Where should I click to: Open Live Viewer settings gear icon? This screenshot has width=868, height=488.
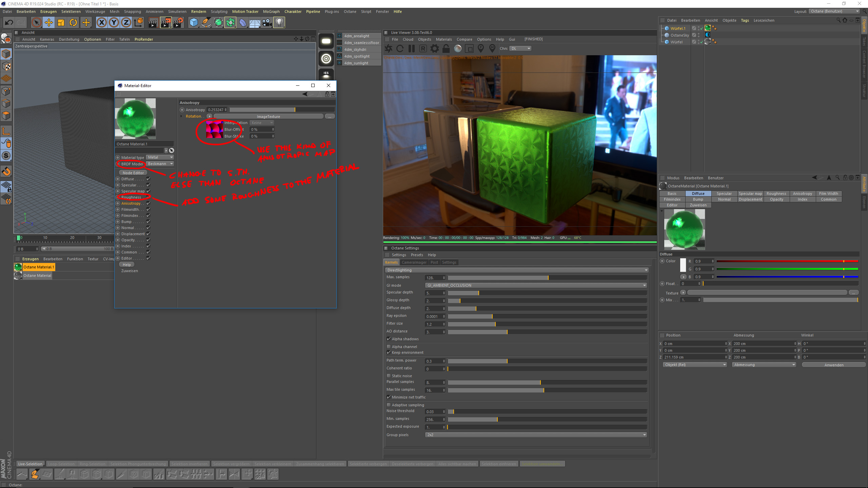434,48
